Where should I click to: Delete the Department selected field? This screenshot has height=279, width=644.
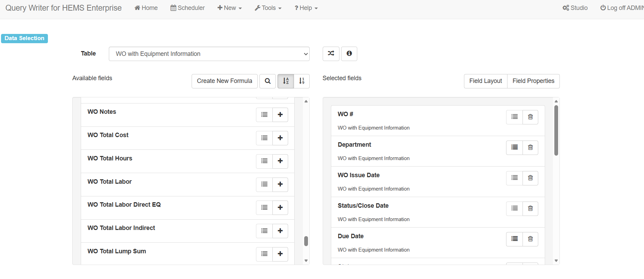coord(530,147)
